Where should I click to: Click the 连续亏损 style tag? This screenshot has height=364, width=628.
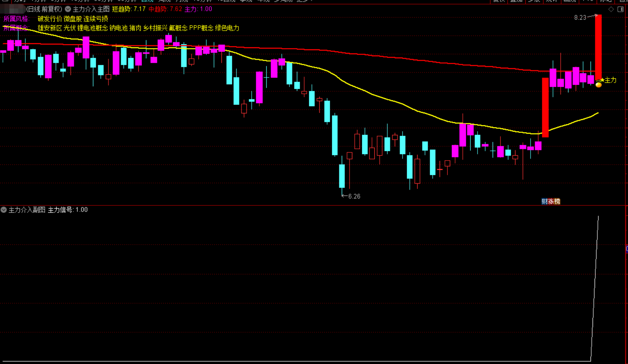click(x=96, y=19)
